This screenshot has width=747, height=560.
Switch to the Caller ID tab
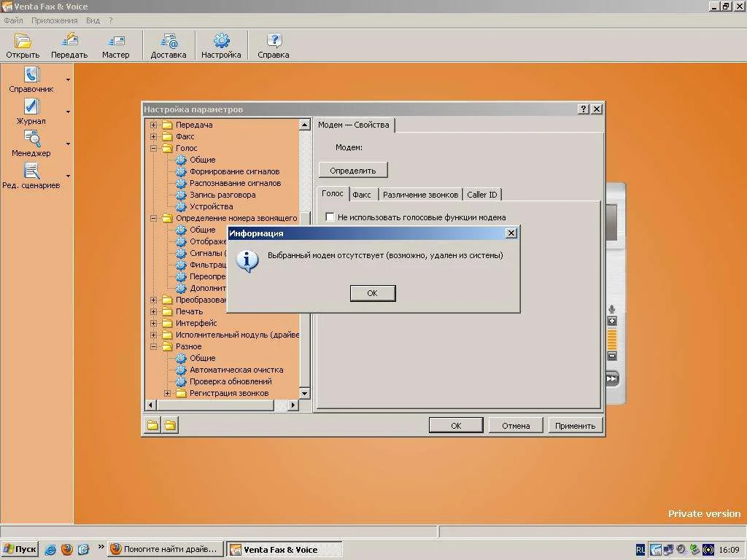[x=482, y=194]
